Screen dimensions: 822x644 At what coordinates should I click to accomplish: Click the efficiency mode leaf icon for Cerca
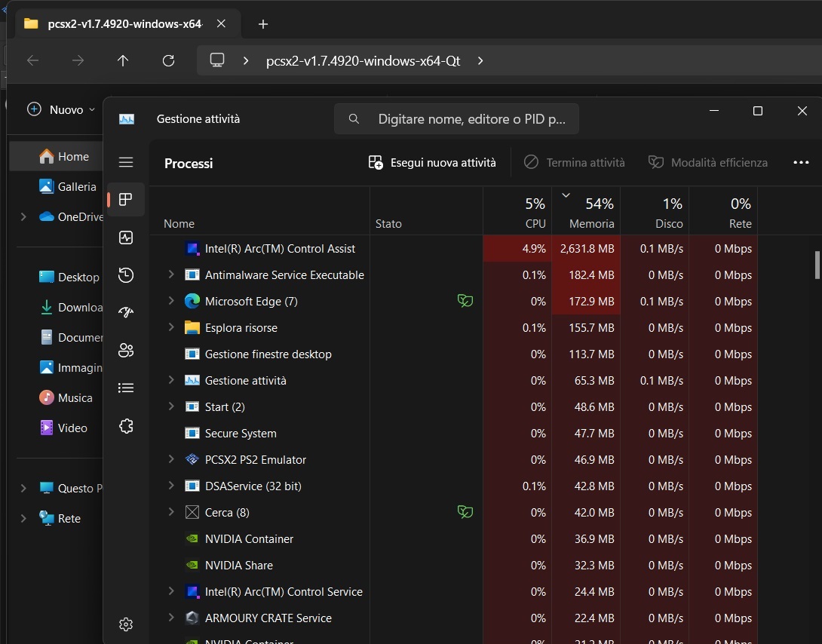pos(465,512)
